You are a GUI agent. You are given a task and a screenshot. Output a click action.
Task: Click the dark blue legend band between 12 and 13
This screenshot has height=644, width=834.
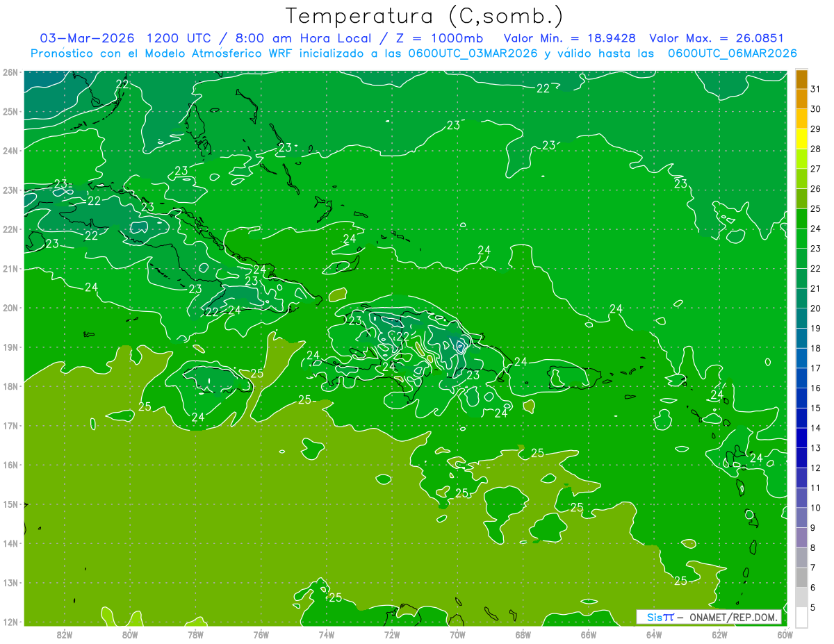click(801, 458)
